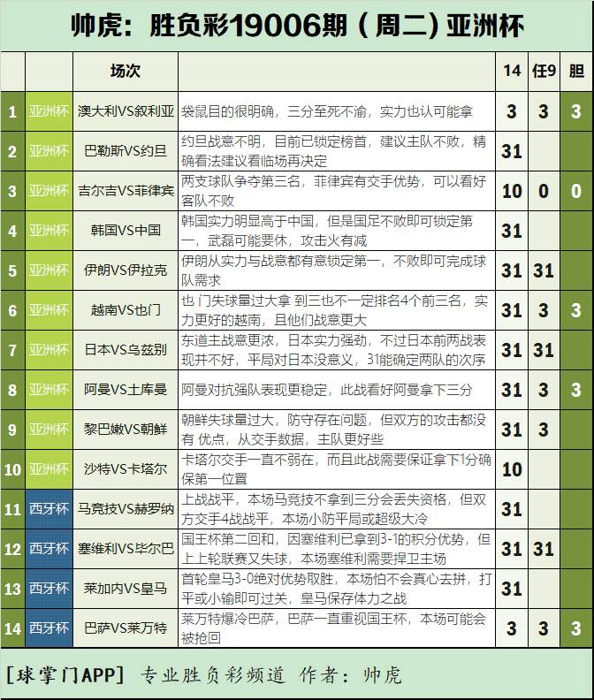Click the 14-column value 31 for 莱加内VS皇马
594x700 pixels.
(512, 589)
